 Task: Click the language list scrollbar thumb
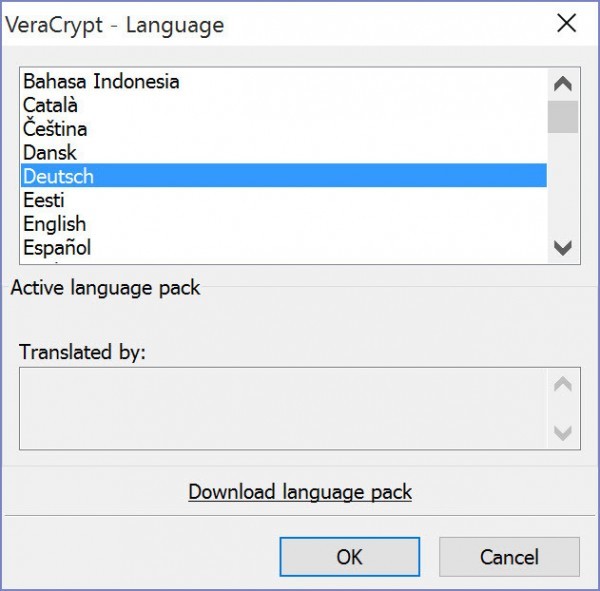pyautogui.click(x=562, y=117)
